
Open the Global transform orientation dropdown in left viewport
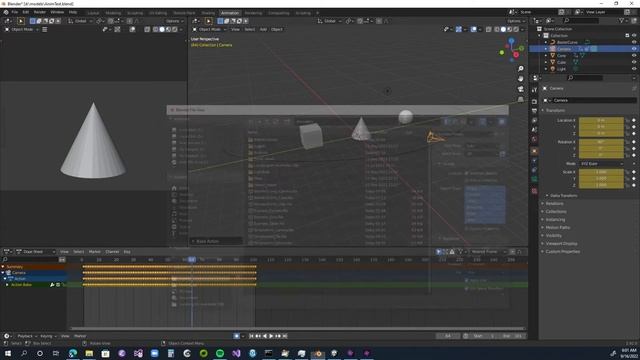(x=80, y=21)
